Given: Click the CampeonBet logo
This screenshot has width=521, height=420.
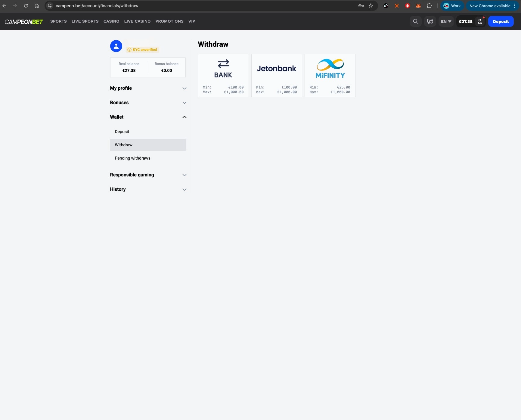Looking at the screenshot, I should coord(24,22).
